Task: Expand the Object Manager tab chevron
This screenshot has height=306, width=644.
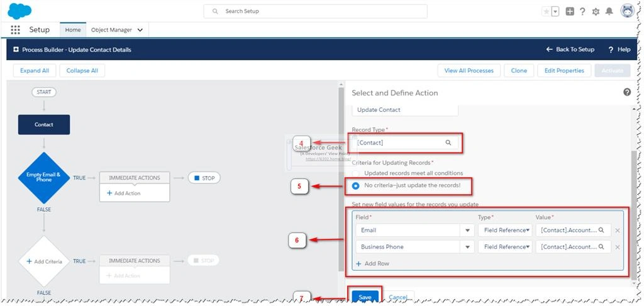Action: pyautogui.click(x=140, y=30)
